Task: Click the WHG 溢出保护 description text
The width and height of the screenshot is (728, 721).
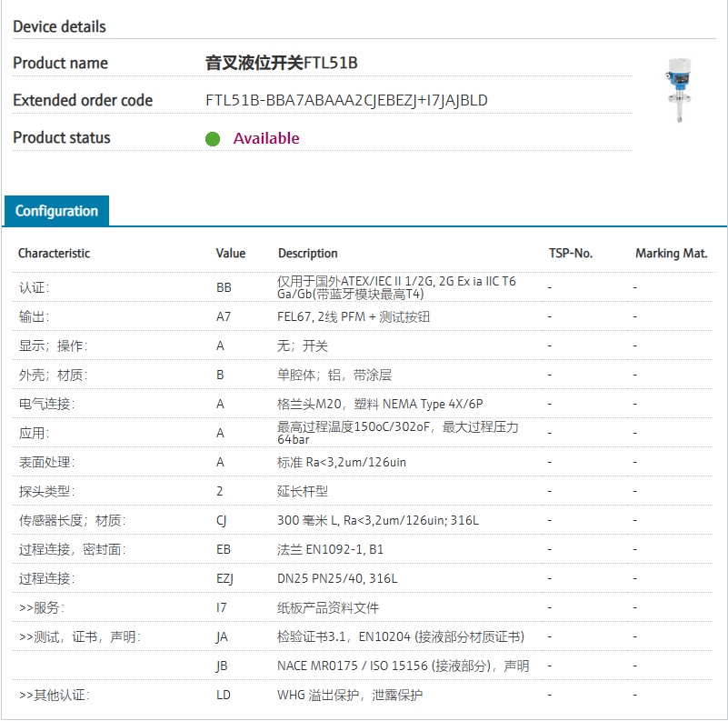Action: [x=350, y=695]
